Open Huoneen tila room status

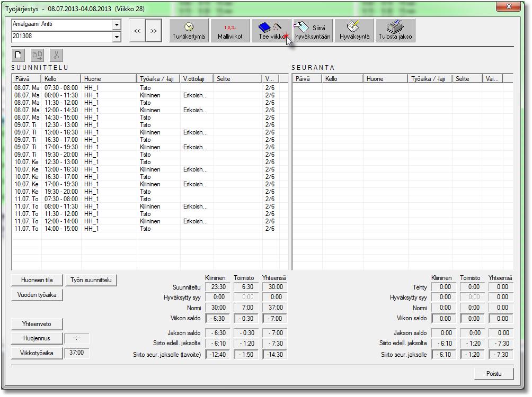pyautogui.click(x=37, y=280)
